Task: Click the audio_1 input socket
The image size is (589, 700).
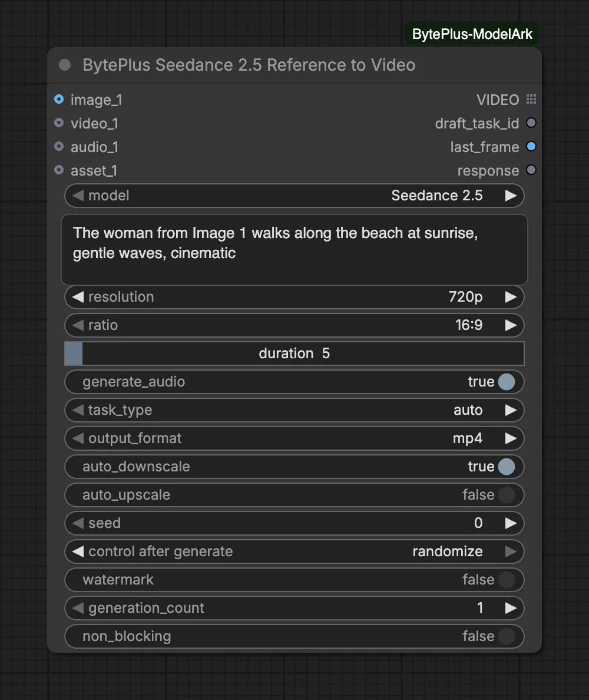Action: point(59,147)
